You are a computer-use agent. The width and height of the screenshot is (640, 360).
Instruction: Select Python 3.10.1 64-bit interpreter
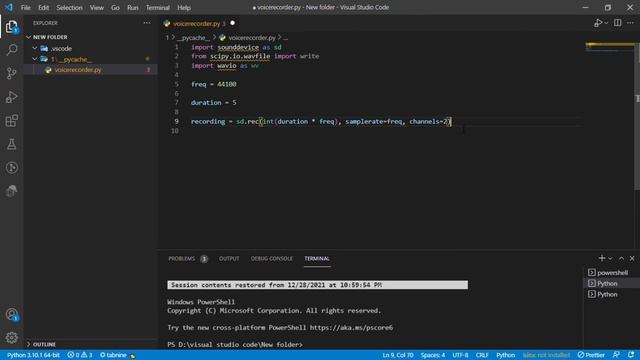tap(33, 355)
